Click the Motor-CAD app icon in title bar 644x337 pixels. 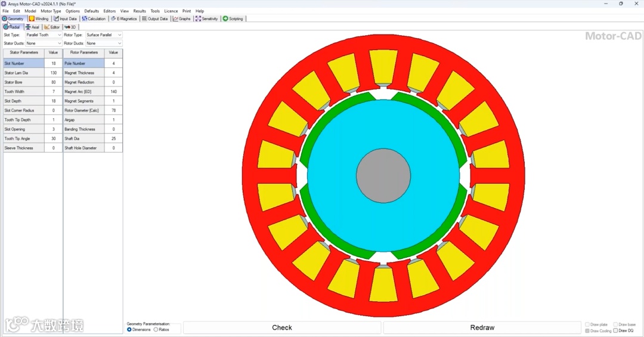4,4
